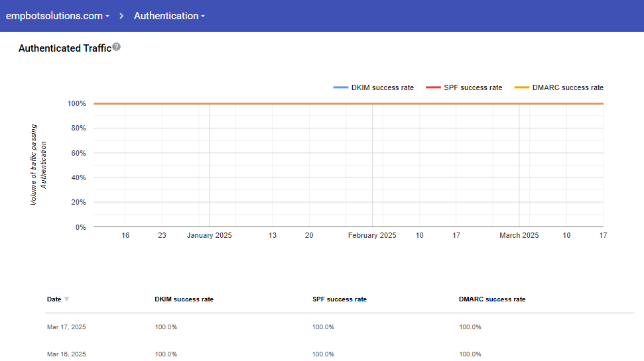Toggle the DKIM success rate legend label
The image size is (644, 361).
(x=382, y=87)
